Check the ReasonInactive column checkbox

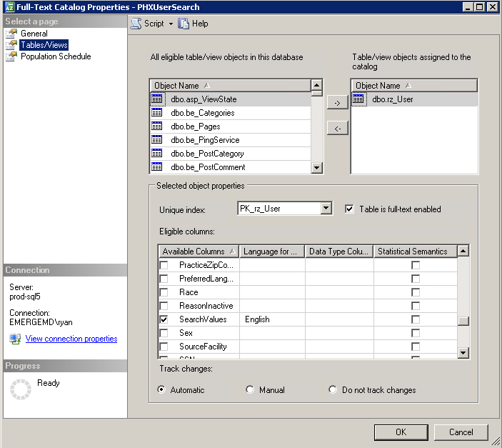tap(164, 306)
